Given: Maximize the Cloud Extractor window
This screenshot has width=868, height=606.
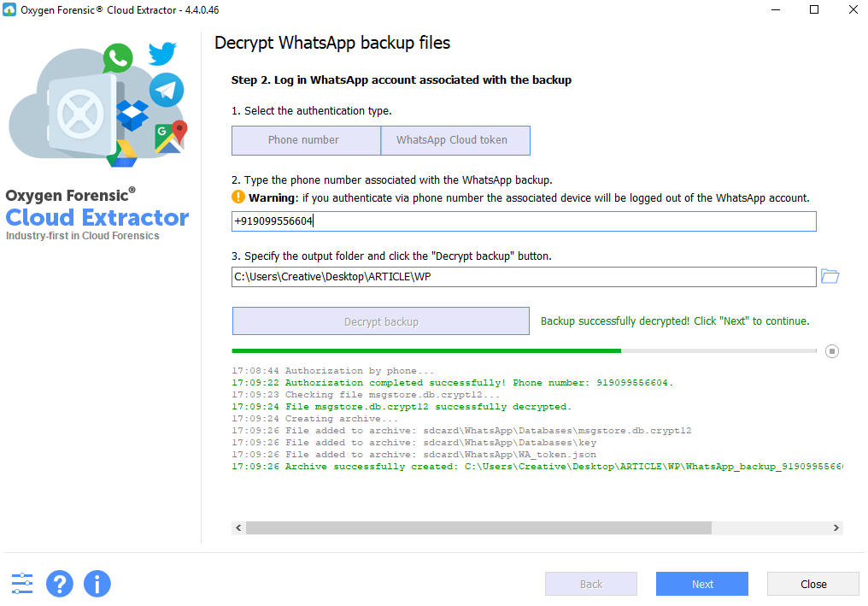Looking at the screenshot, I should (x=813, y=9).
